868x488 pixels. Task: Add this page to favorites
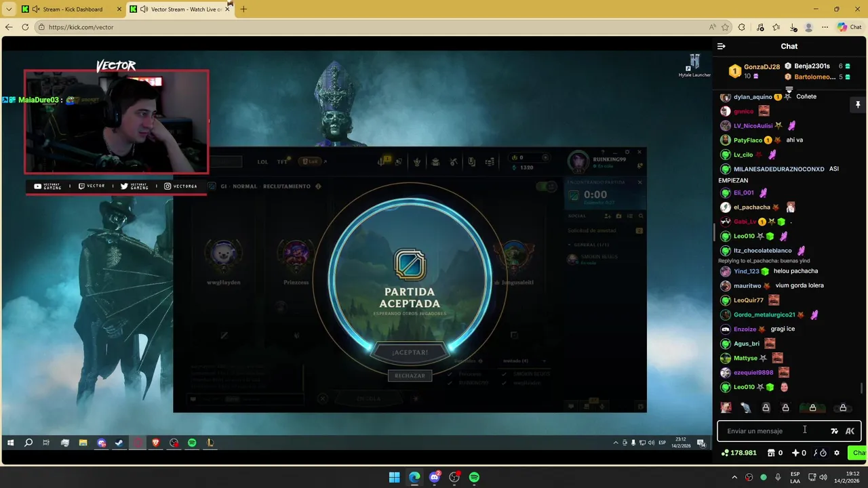pos(725,27)
